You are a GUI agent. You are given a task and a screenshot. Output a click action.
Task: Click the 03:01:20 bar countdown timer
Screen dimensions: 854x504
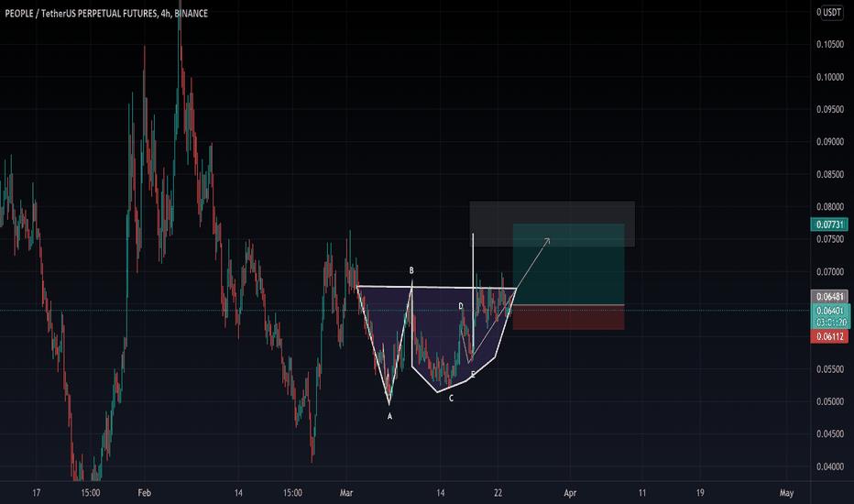click(830, 323)
